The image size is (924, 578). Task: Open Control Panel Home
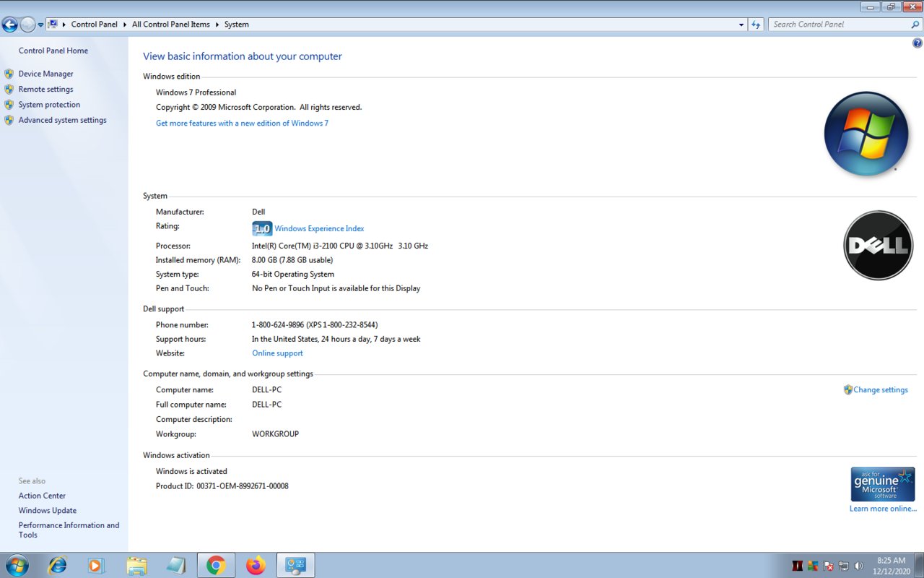click(x=53, y=51)
